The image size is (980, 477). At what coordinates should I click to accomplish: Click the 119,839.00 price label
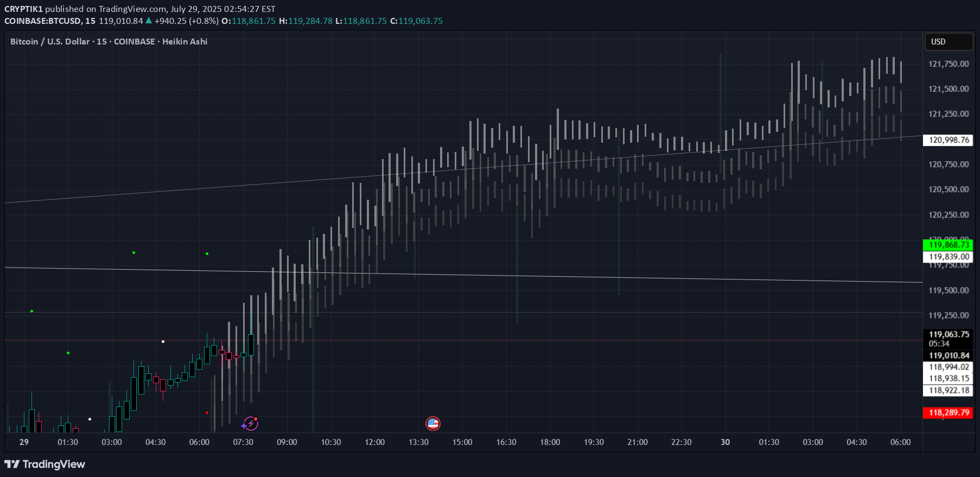click(949, 257)
